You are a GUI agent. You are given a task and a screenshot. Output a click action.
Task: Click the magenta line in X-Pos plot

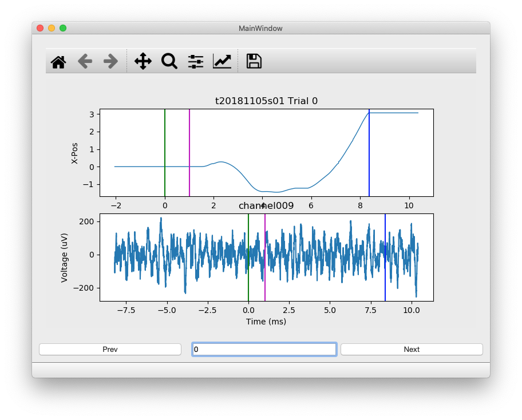click(x=189, y=152)
